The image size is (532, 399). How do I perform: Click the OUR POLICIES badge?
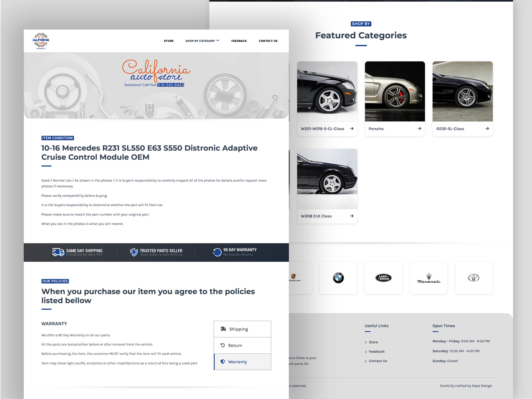tap(55, 281)
